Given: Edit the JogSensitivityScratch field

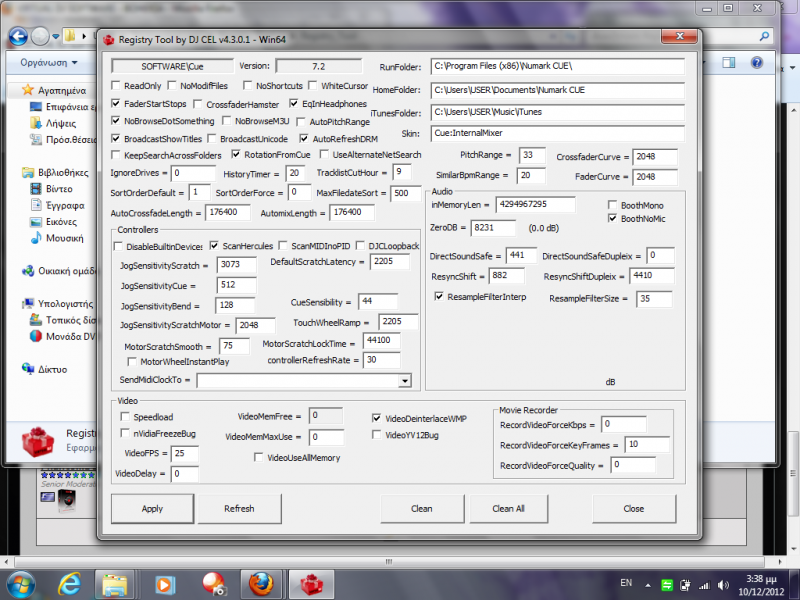Looking at the screenshot, I should point(237,264).
